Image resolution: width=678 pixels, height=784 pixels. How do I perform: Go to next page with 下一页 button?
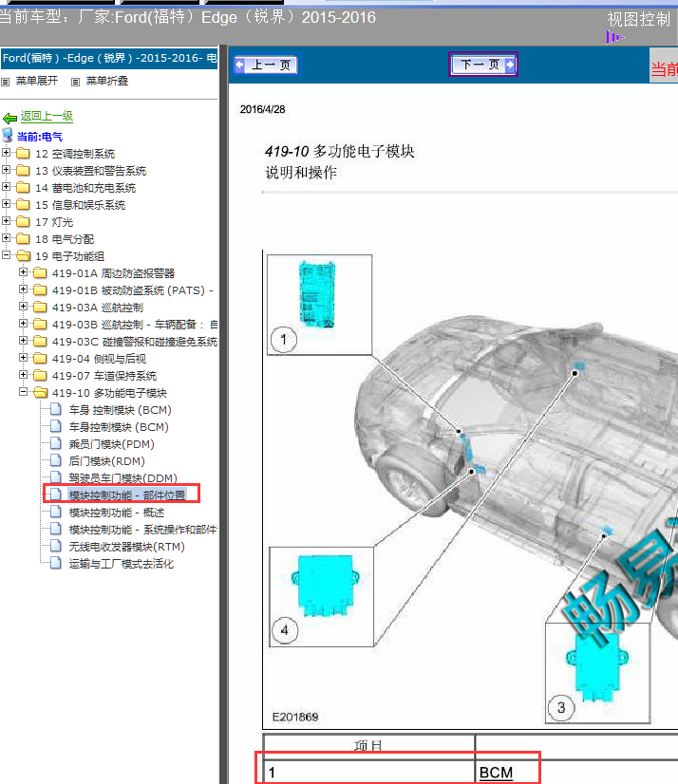coord(482,65)
